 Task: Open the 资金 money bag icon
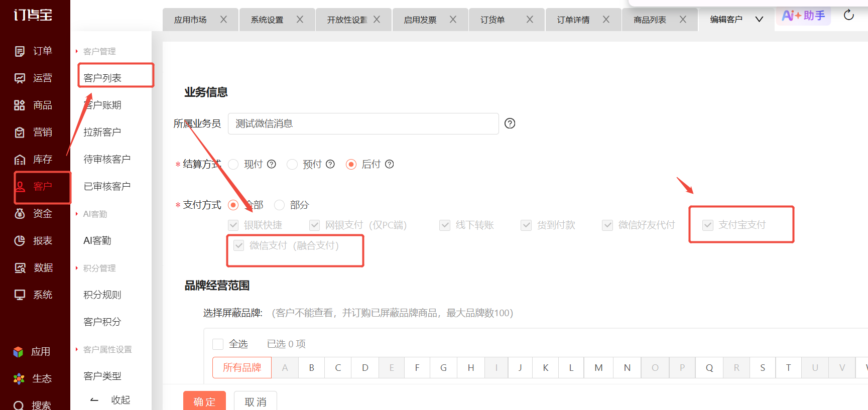20,214
